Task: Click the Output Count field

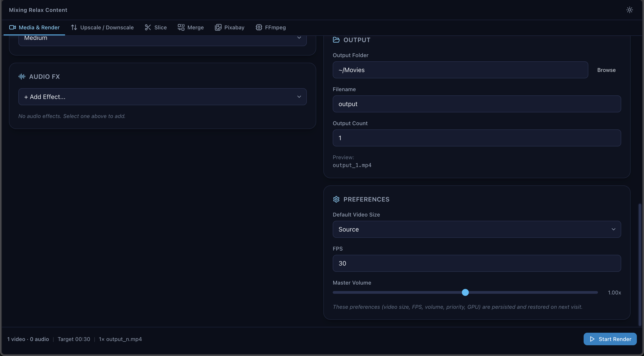Action: coord(477,138)
